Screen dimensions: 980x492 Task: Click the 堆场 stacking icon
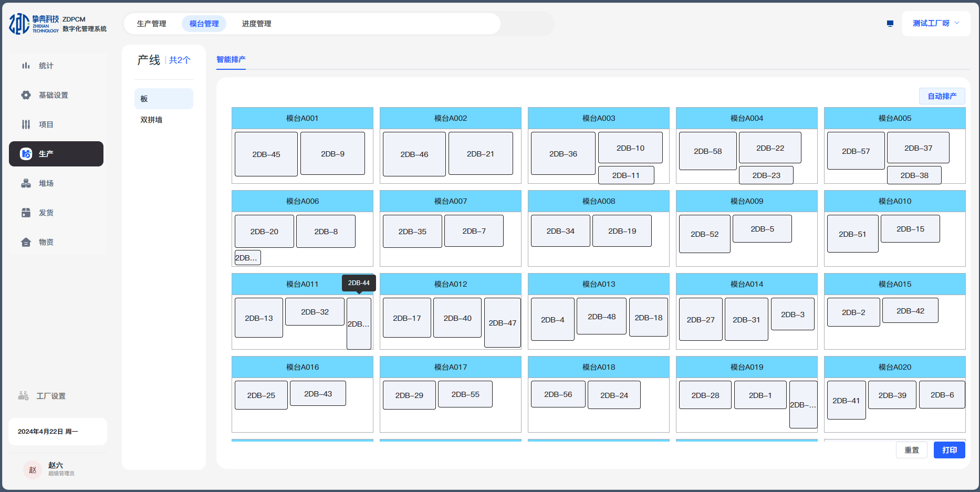(x=26, y=183)
